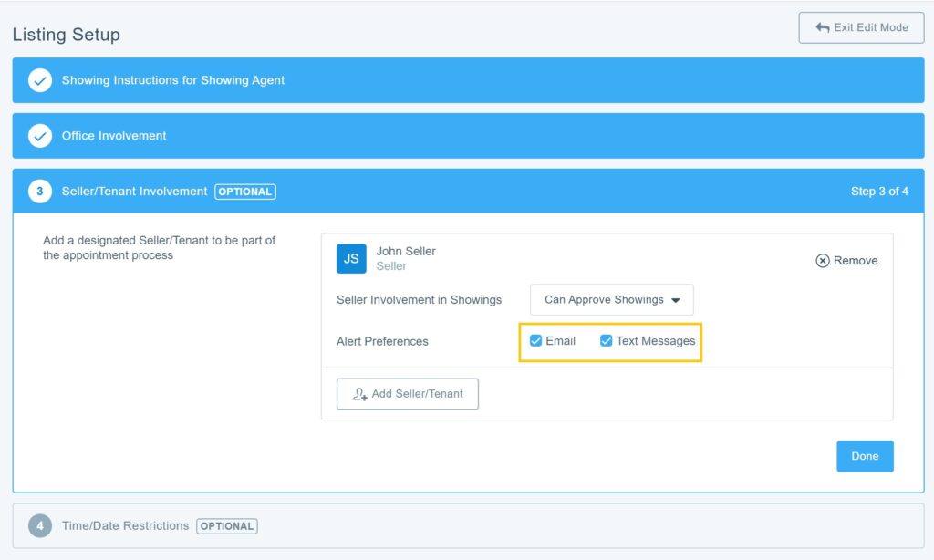The image size is (934, 560).
Task: Click the JS avatar for John Seller
Action: point(351,259)
